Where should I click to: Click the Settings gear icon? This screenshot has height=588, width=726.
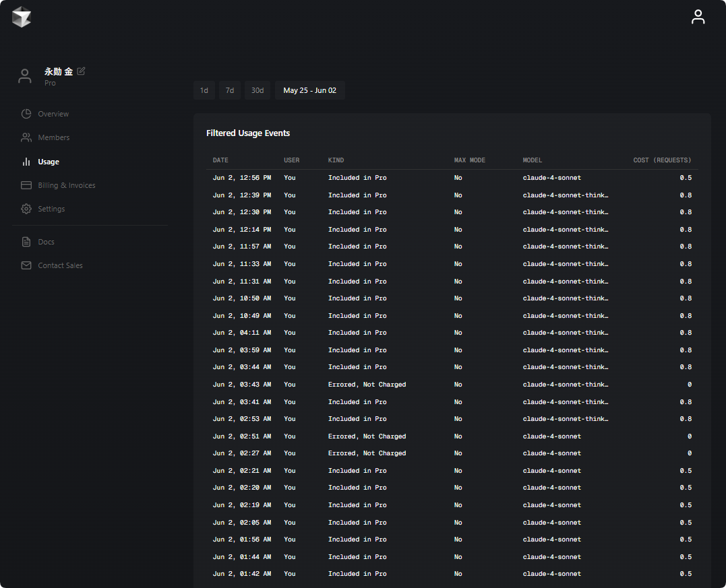click(x=26, y=209)
